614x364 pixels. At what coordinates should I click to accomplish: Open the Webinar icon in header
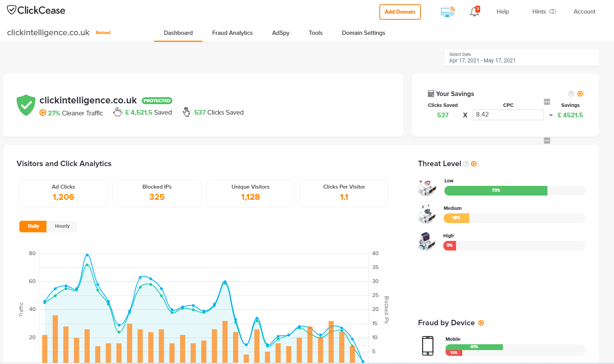tap(448, 12)
